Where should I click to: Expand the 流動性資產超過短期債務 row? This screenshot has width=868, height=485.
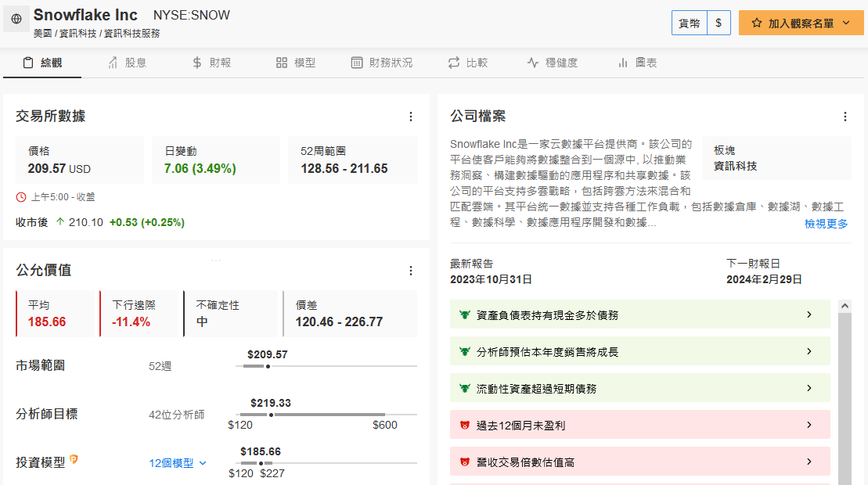pyautogui.click(x=640, y=388)
